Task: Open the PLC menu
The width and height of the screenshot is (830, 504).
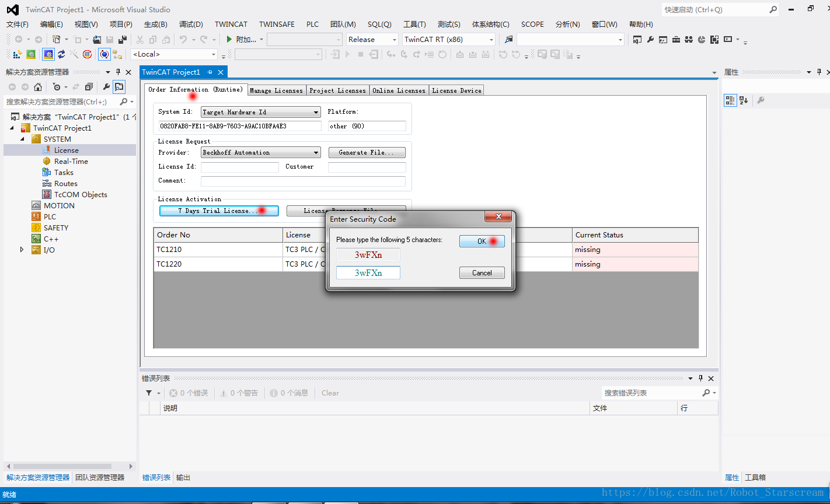Action: coord(312,24)
